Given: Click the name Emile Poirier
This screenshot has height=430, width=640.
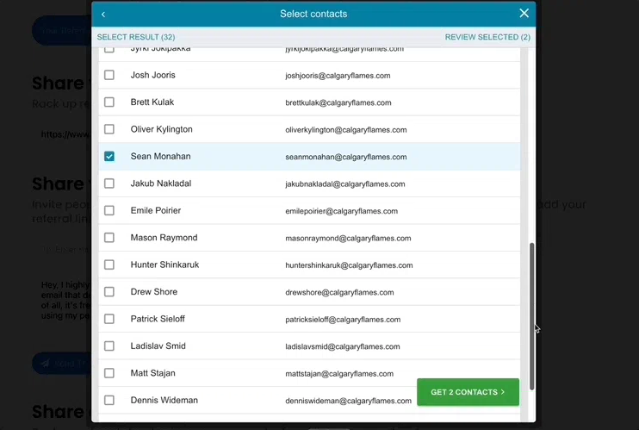Looking at the screenshot, I should click(x=156, y=211).
